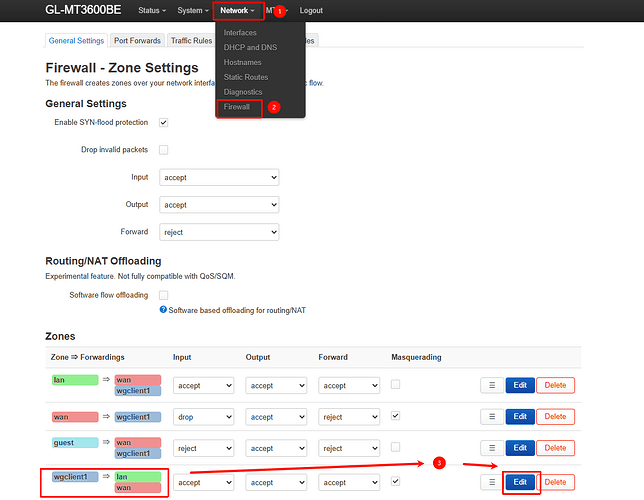Toggle Enable SYN-flood protection checkbox
The image size is (644, 500).
163,122
